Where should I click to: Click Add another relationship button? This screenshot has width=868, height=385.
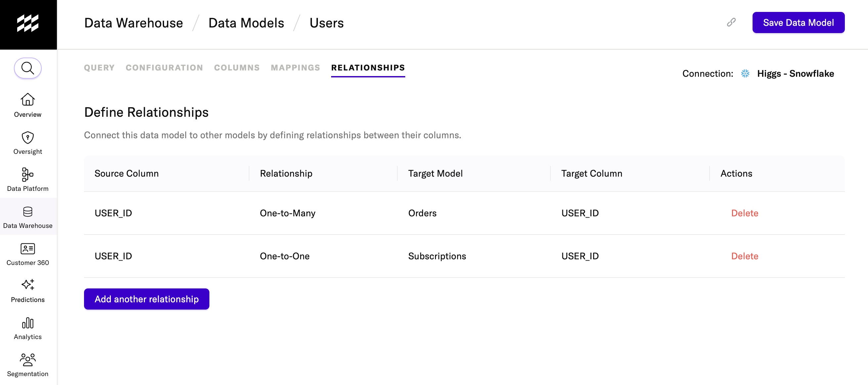coord(146,299)
